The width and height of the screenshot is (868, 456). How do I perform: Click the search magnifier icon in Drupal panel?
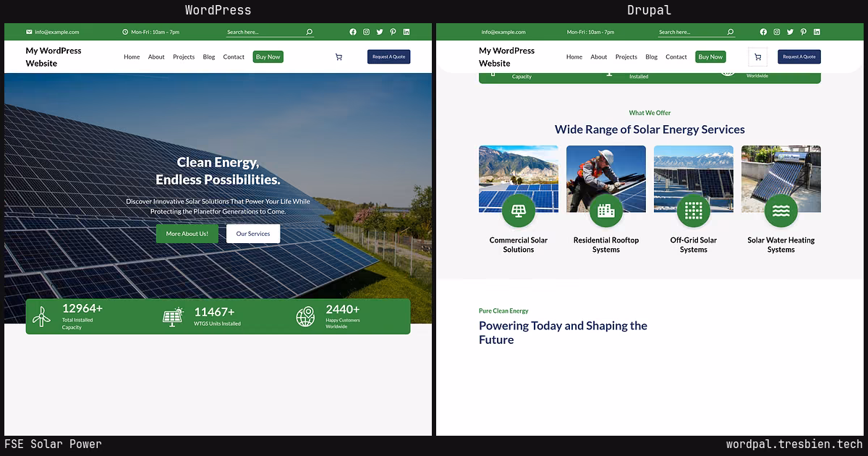pyautogui.click(x=730, y=32)
